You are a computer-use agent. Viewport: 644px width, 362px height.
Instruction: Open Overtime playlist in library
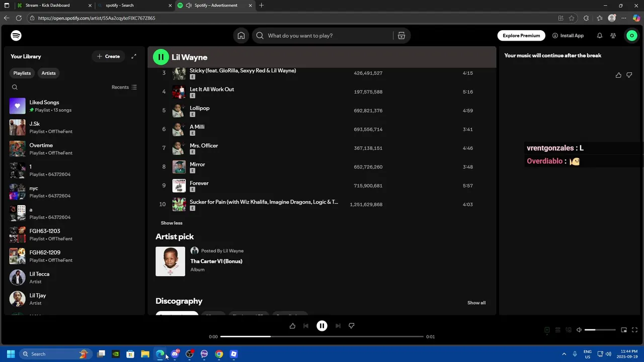coord(74,149)
